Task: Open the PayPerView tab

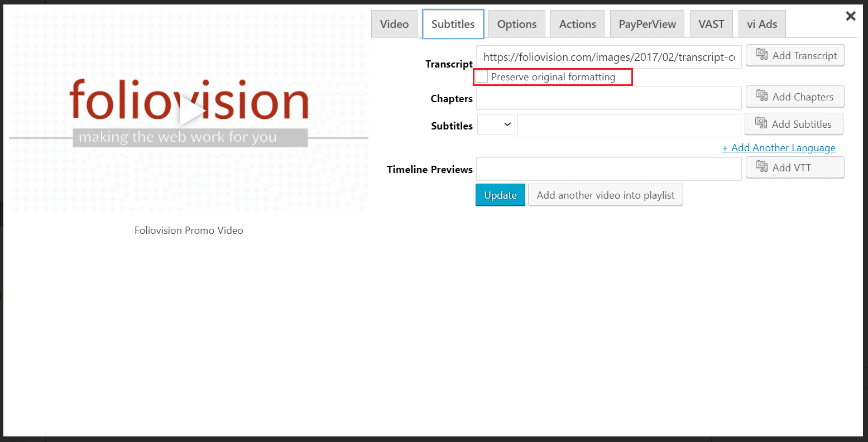Action: click(647, 24)
